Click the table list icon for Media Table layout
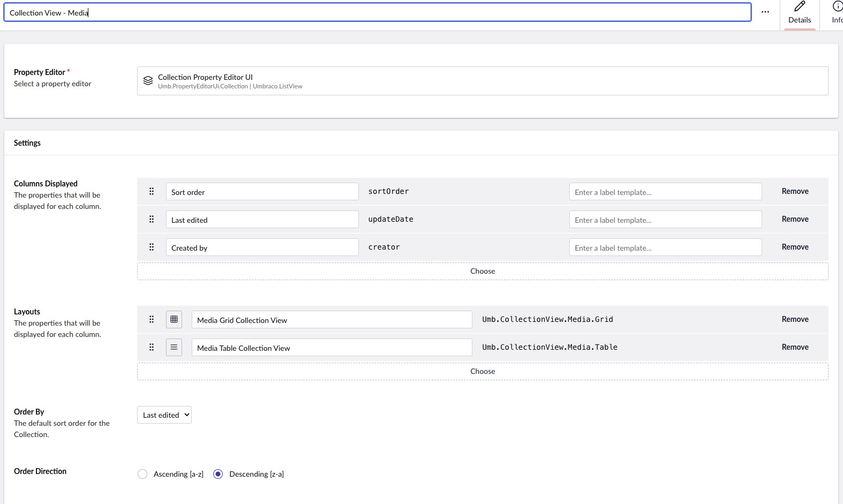This screenshot has height=504, width=843. [x=174, y=347]
